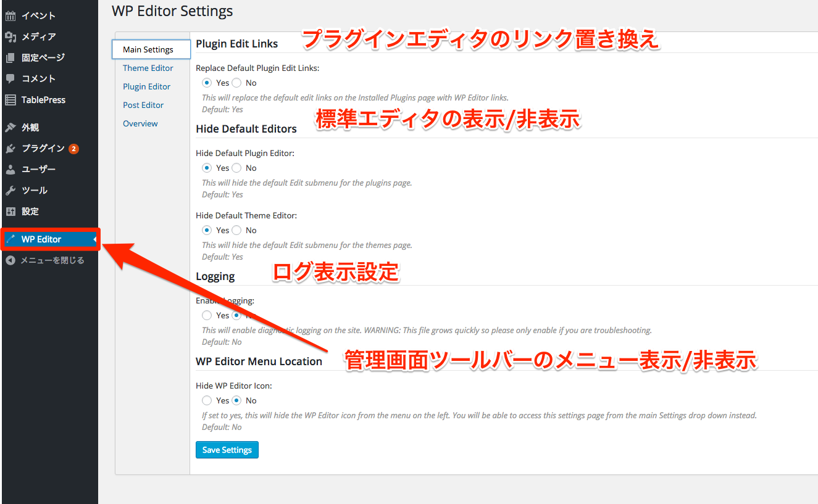Select No for Replace Default Plugin Edit Links
Screen dimensions: 818x504
coord(236,83)
